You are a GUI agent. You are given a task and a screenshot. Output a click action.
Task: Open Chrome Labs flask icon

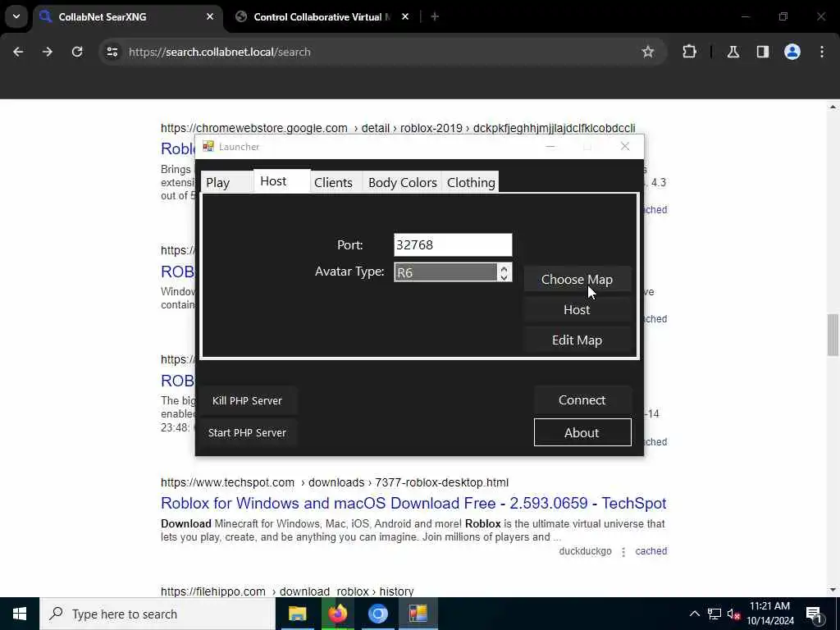(733, 52)
